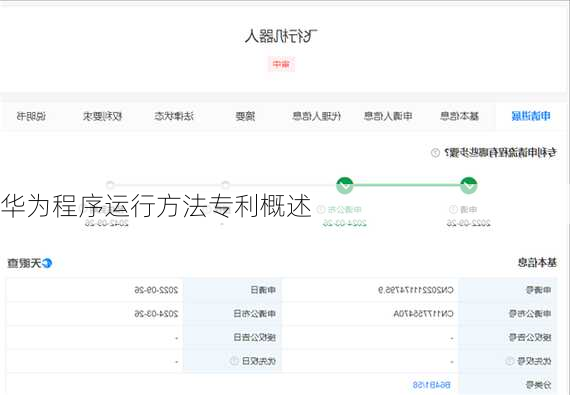Click the 授权公告号 table label
The height and width of the screenshot is (395, 570).
(530, 338)
